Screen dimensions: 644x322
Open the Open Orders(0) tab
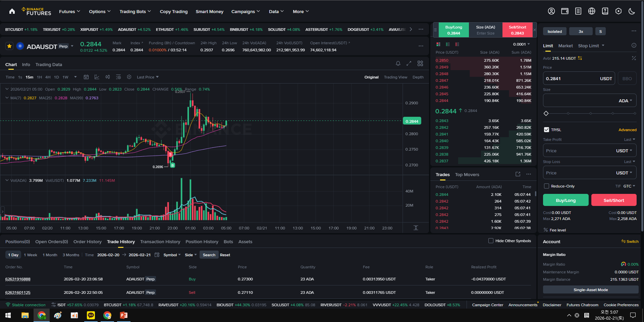tap(51, 241)
